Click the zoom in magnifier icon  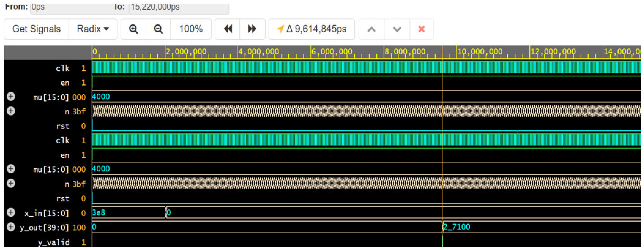pyautogui.click(x=133, y=29)
